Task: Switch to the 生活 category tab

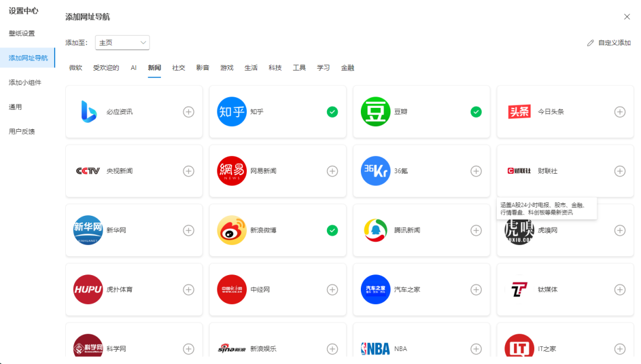Action: [x=251, y=68]
